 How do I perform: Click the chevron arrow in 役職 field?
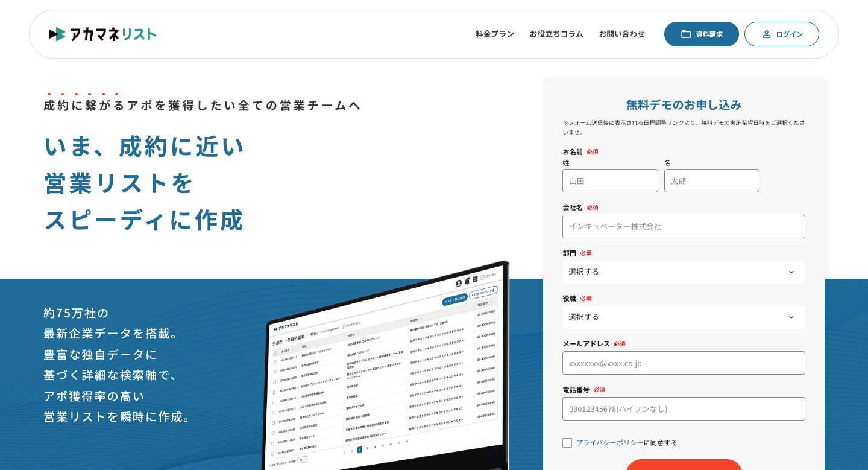point(791,317)
